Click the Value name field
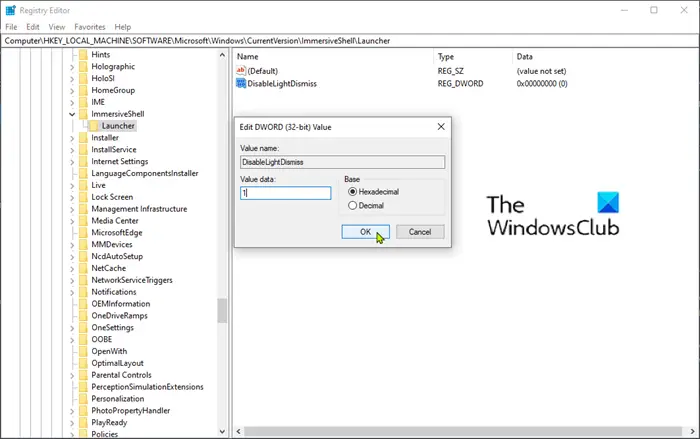Viewport: 700px width, 439px height. pos(342,162)
